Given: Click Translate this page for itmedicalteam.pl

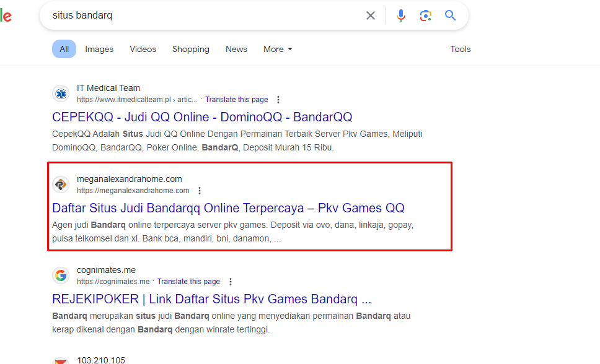Looking at the screenshot, I should point(236,100).
